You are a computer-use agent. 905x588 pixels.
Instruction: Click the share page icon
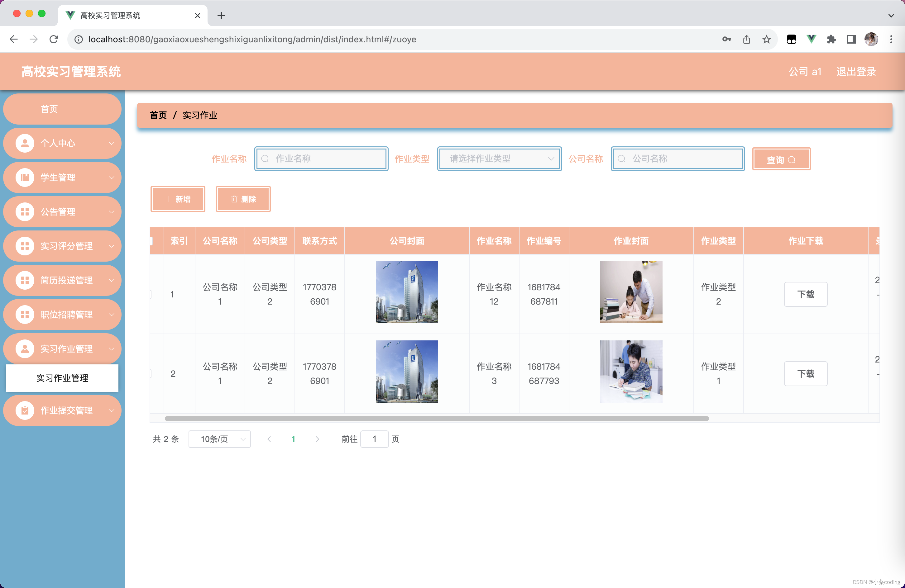coord(746,39)
